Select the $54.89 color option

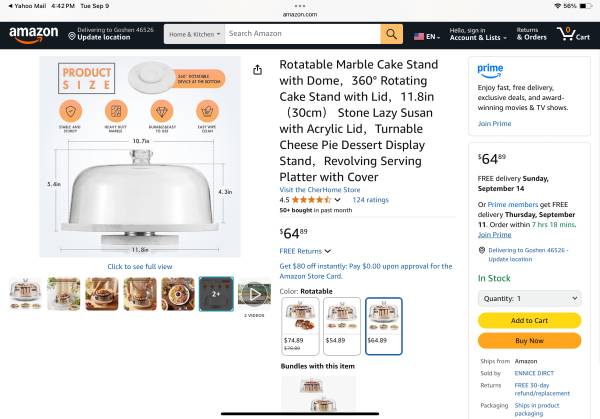[x=338, y=326]
